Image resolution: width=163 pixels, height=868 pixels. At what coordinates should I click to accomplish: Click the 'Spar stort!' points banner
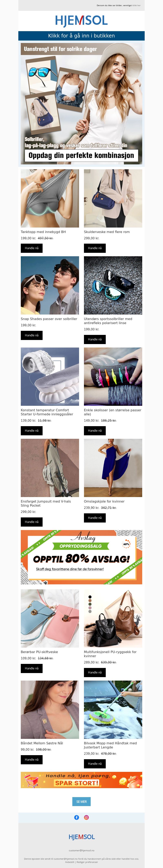[x=81, y=780]
